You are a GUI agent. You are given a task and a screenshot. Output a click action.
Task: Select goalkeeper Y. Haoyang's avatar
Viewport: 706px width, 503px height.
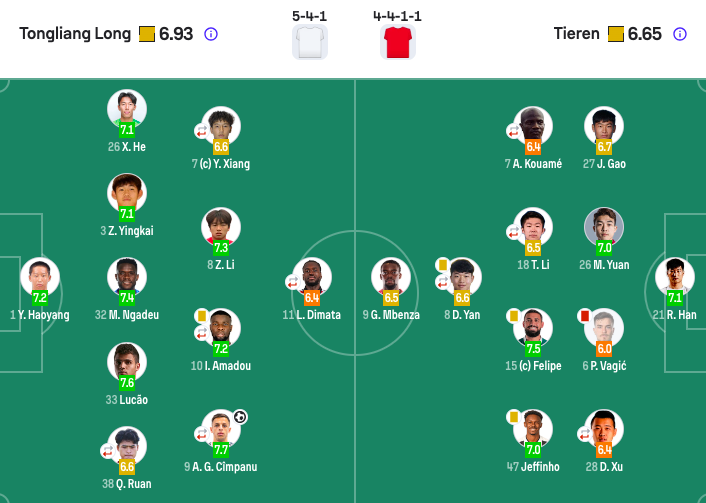40,275
